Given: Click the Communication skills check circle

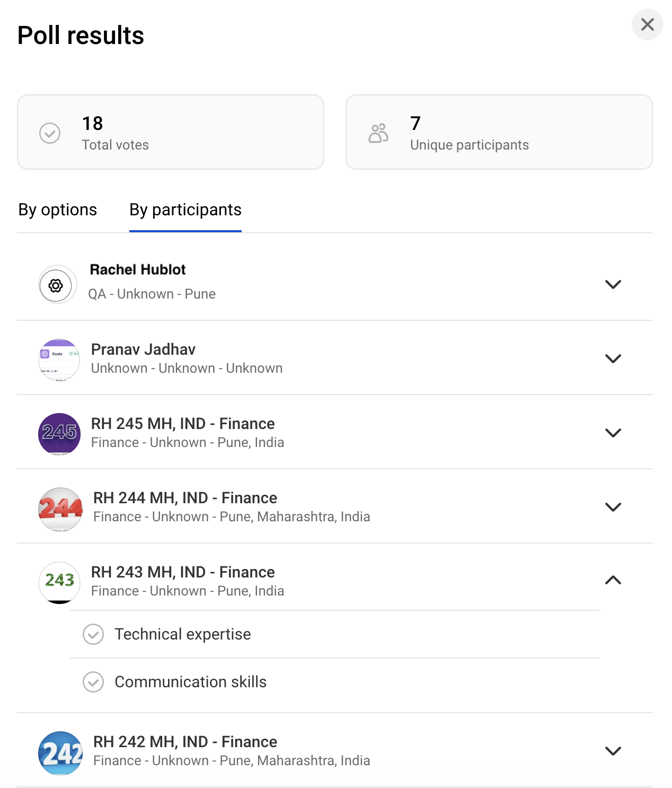Looking at the screenshot, I should tap(93, 682).
